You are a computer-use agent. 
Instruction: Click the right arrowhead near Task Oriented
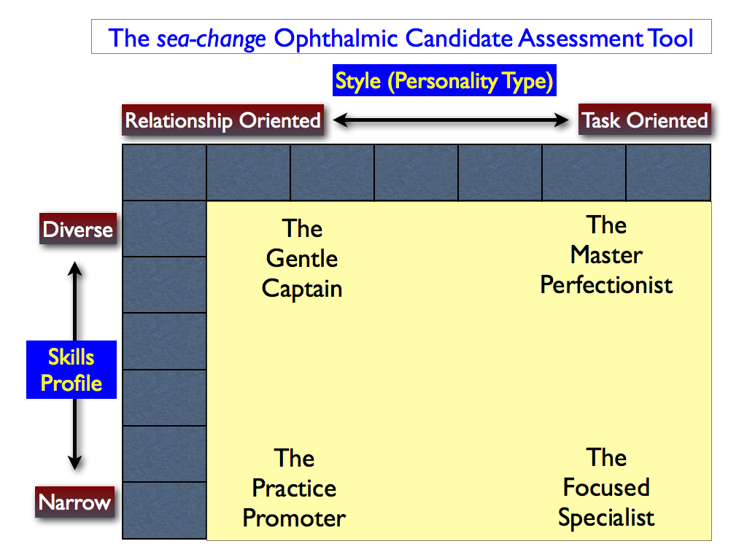click(561, 120)
